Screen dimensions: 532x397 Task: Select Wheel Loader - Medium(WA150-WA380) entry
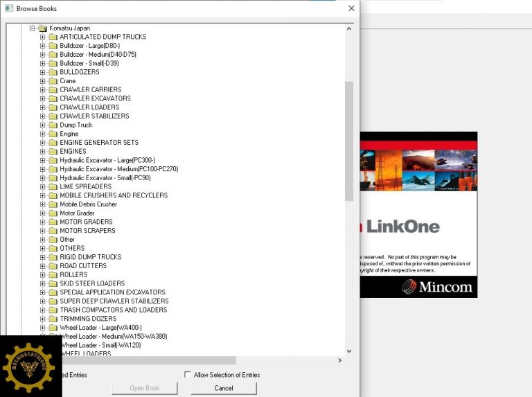coord(114,337)
